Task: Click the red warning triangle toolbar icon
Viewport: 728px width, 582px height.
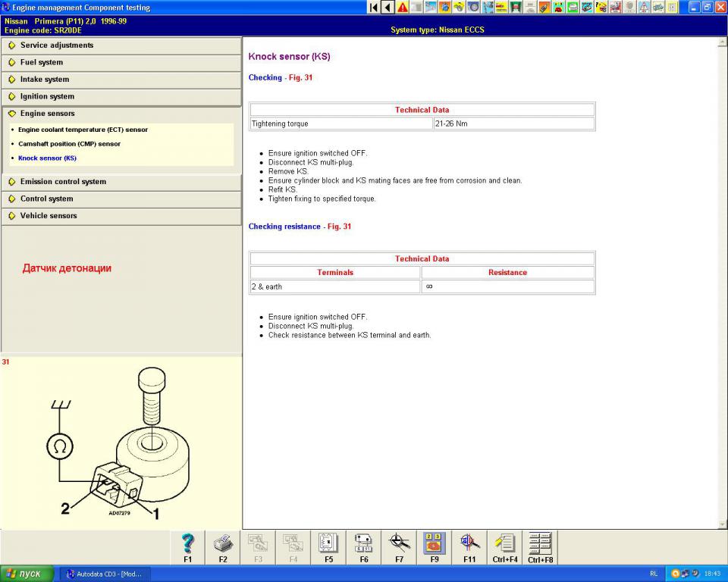Action: [402, 7]
